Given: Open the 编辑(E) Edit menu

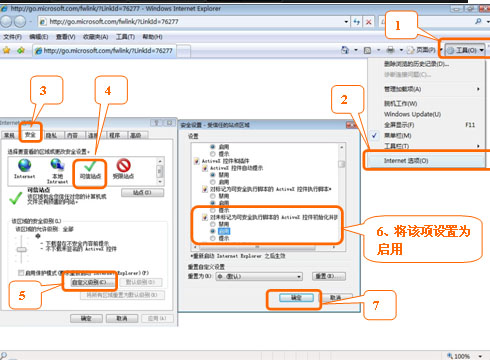Looking at the screenshot, I should click(x=38, y=37).
